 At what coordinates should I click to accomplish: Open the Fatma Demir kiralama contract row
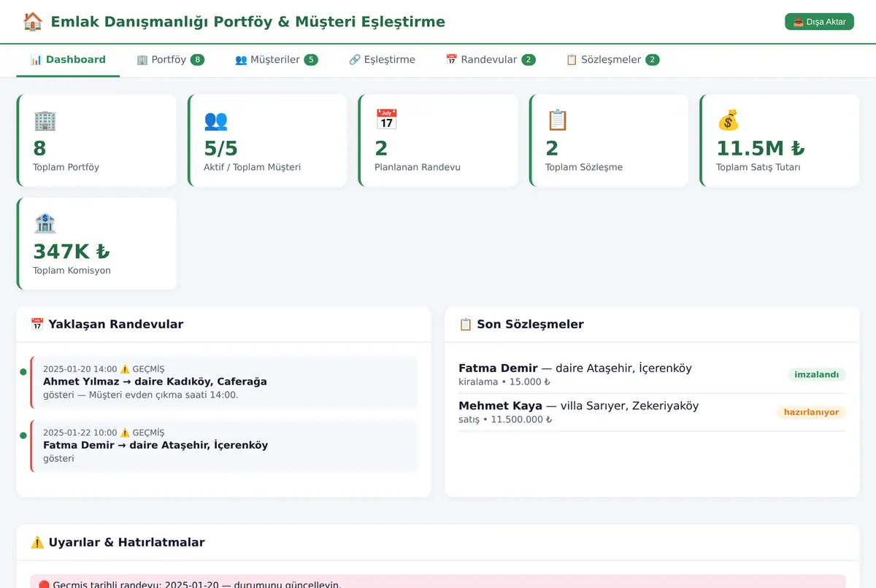[x=652, y=375]
